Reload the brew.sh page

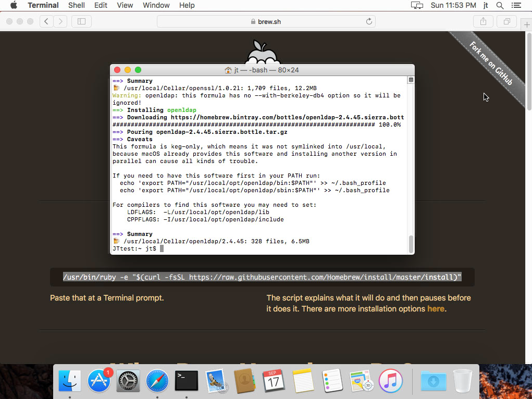point(369,21)
